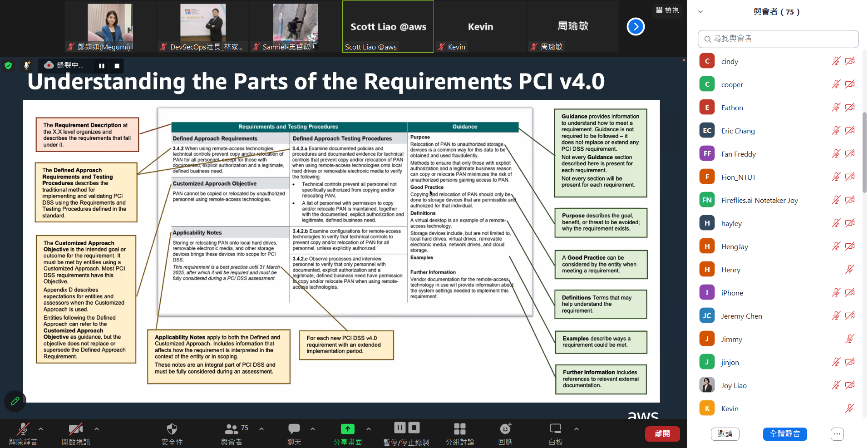Pause the cloud recording in top bar

[x=102, y=66]
